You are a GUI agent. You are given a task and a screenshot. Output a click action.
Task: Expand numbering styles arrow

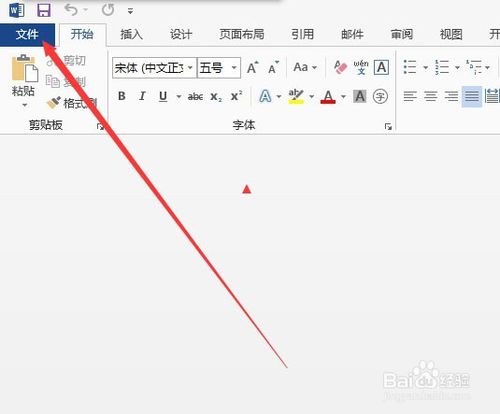(457, 68)
